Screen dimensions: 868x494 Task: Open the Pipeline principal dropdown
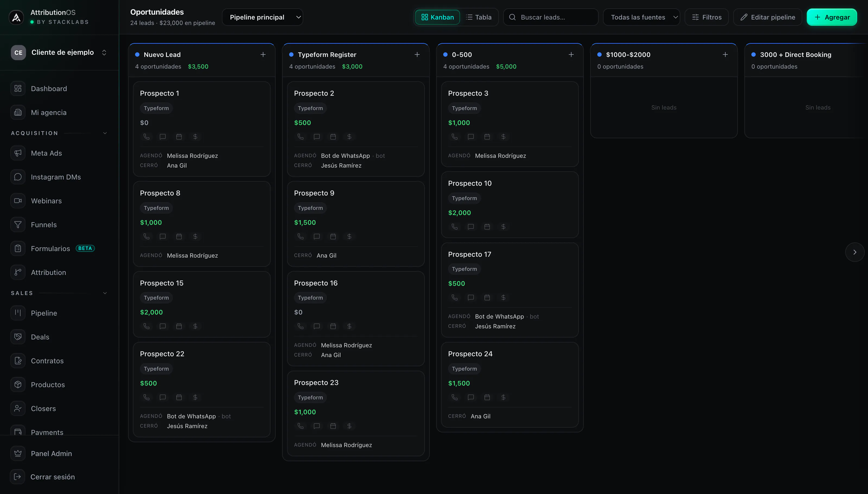[x=262, y=17]
